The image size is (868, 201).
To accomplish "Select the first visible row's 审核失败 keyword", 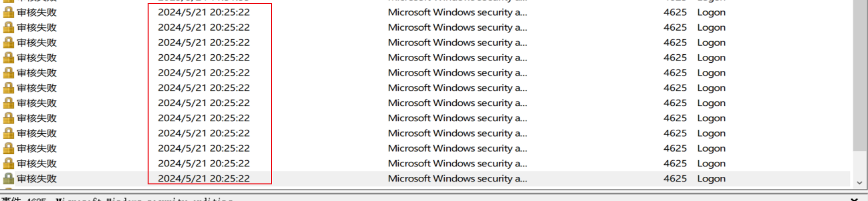I will tap(37, 13).
